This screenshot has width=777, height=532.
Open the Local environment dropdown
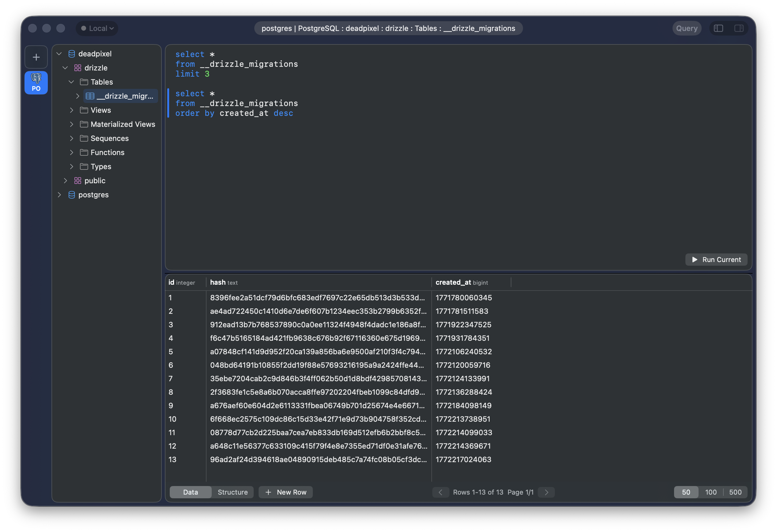(97, 28)
